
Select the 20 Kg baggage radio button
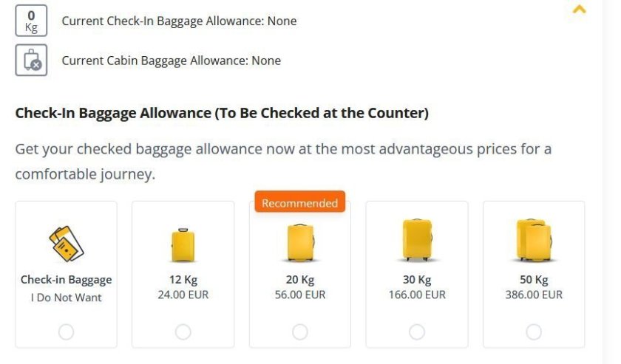coord(300,332)
